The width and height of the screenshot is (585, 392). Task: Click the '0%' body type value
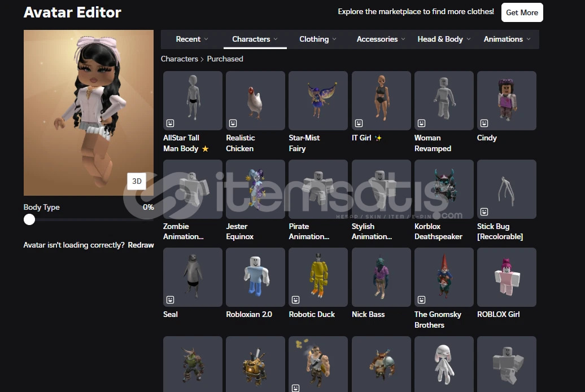pos(148,207)
